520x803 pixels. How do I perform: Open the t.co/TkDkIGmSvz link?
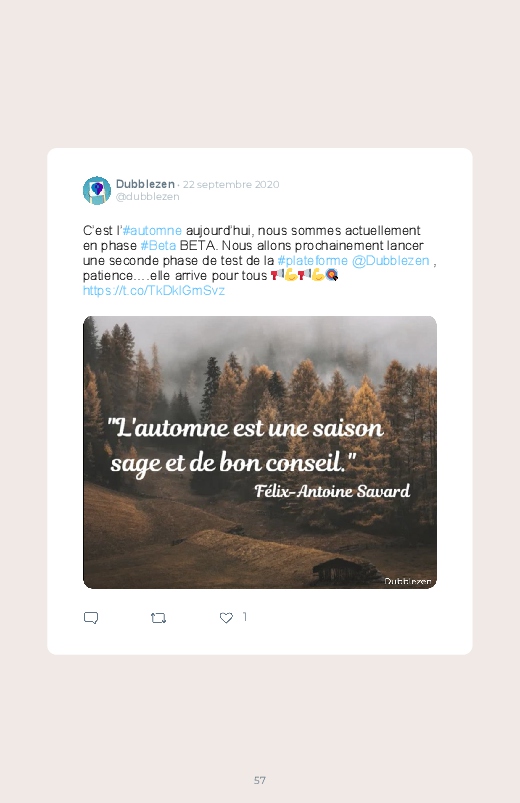154,290
